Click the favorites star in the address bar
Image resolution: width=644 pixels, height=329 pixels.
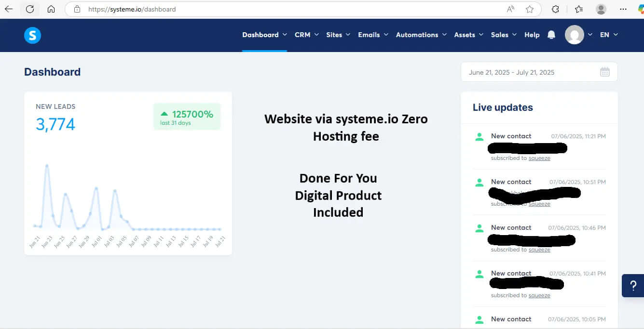529,9
